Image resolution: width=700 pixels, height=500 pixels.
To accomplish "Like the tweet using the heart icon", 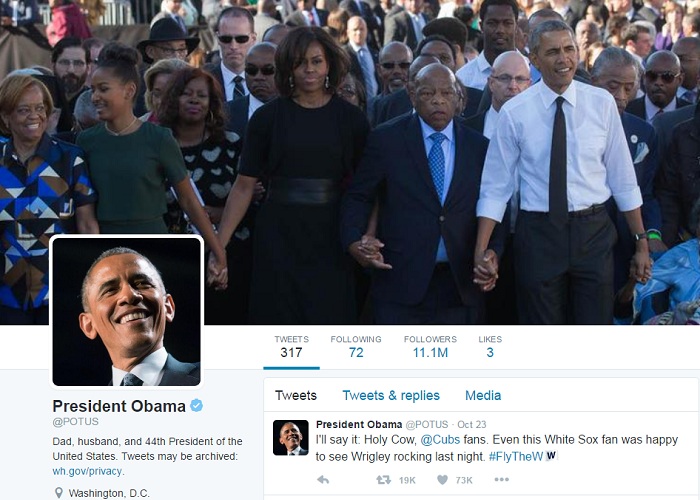I will pos(442,480).
